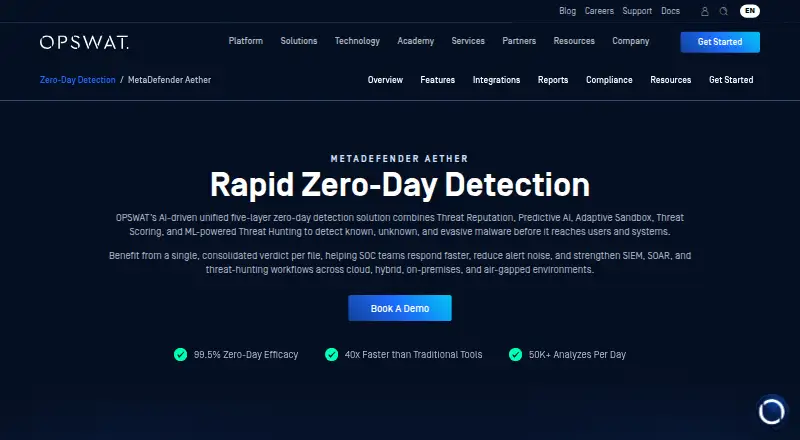Open the user account icon
This screenshot has height=440, width=800.
(x=705, y=11)
